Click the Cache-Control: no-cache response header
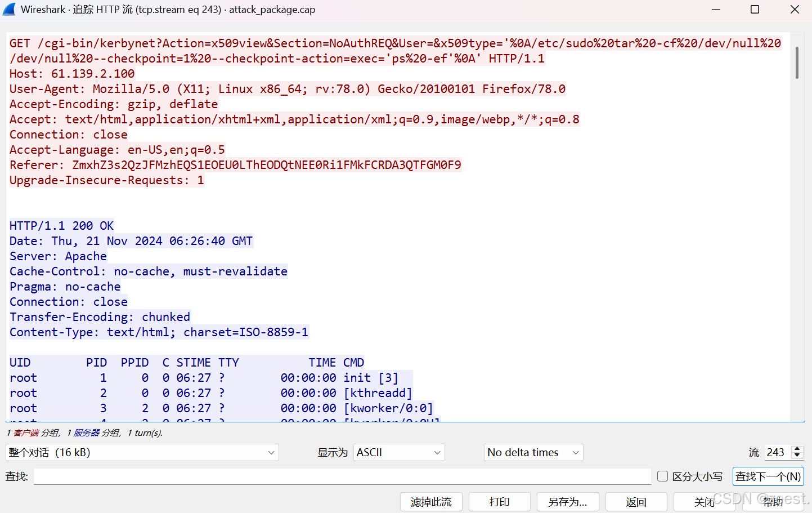812x513 pixels. click(x=149, y=271)
